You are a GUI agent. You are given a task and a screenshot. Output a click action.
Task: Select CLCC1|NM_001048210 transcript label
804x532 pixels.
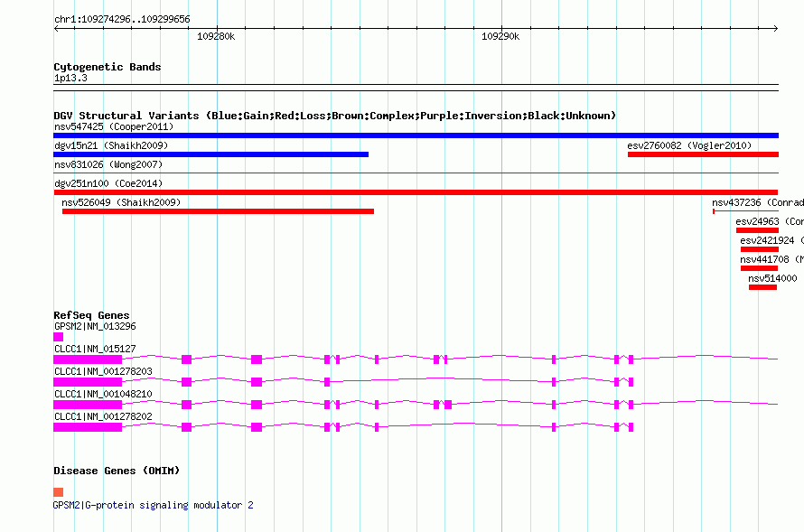tap(103, 394)
